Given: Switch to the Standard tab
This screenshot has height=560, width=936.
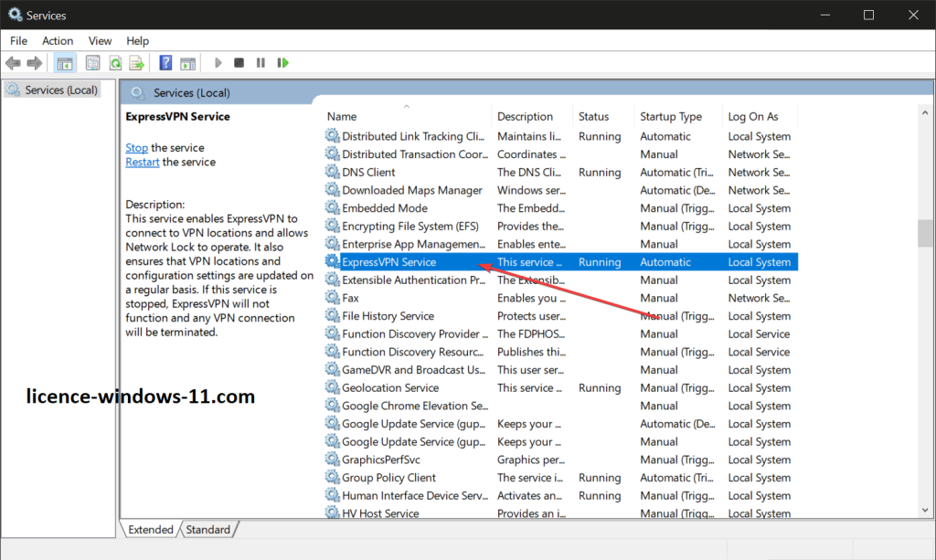Looking at the screenshot, I should [208, 530].
